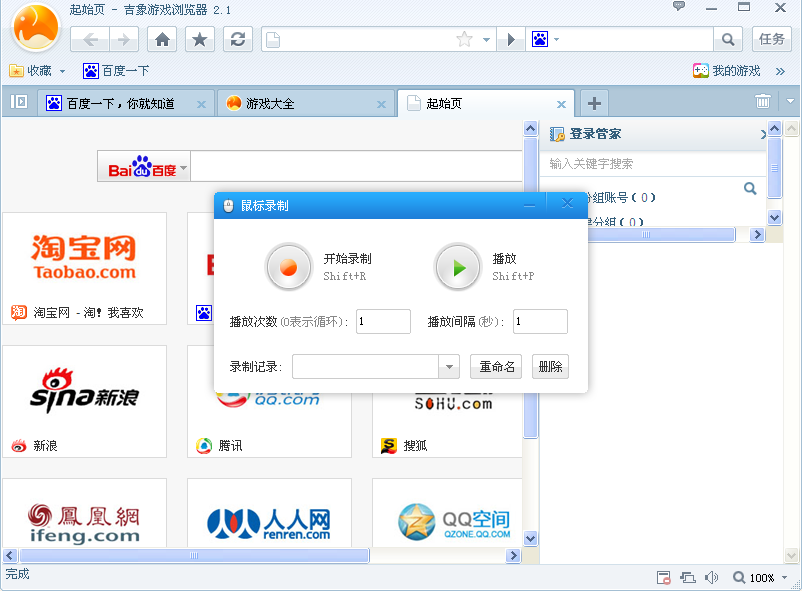Click the go arrow beside address bar
Viewport: 804px width, 593px height.
coord(511,39)
